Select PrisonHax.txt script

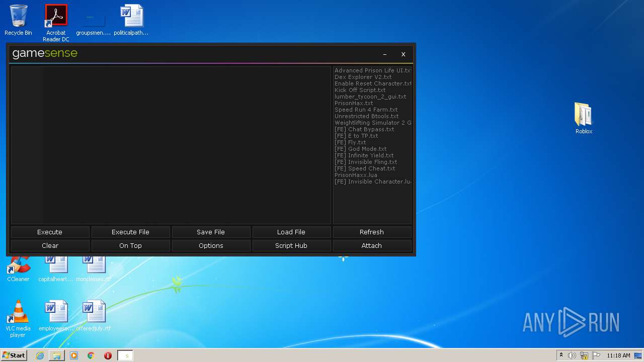pyautogui.click(x=354, y=103)
